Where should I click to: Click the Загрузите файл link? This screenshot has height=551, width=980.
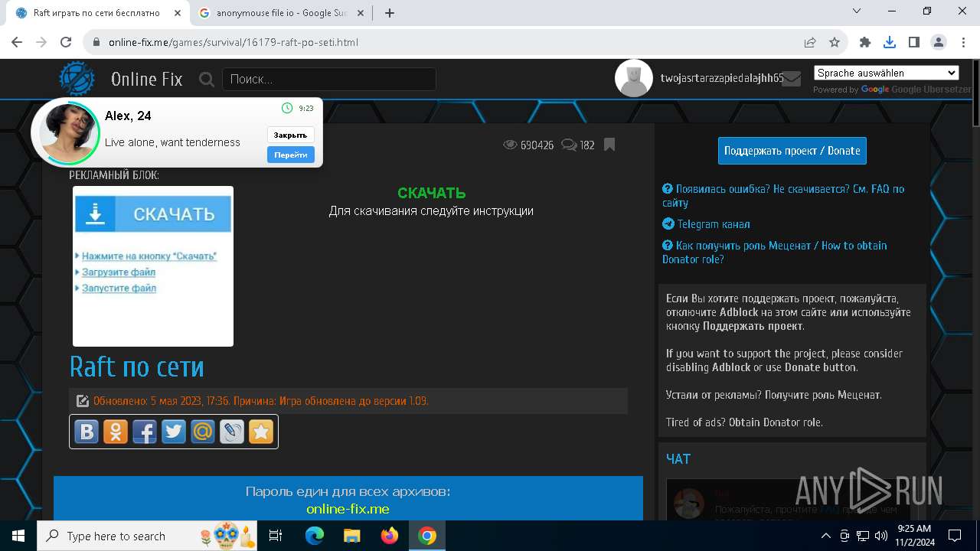tap(119, 272)
